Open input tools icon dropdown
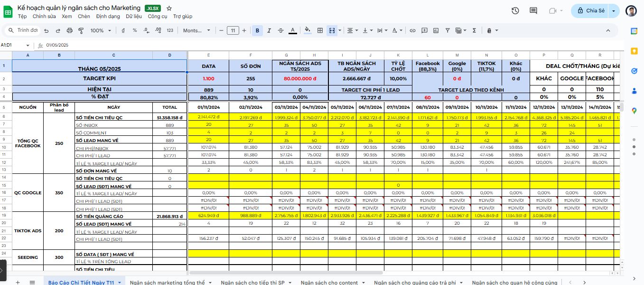Image resolution: width=644 pixels, height=285 pixels. (x=493, y=30)
